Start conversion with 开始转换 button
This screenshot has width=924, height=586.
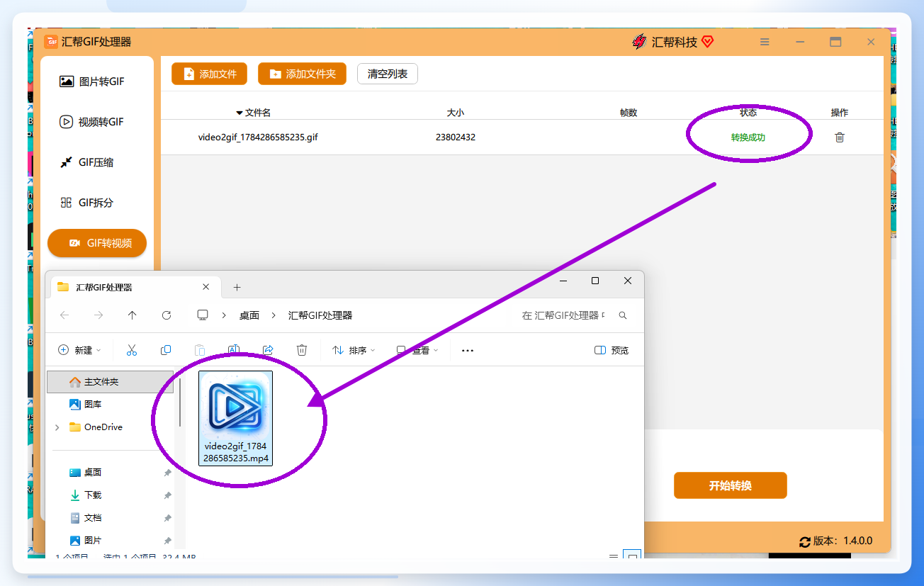[x=731, y=485]
